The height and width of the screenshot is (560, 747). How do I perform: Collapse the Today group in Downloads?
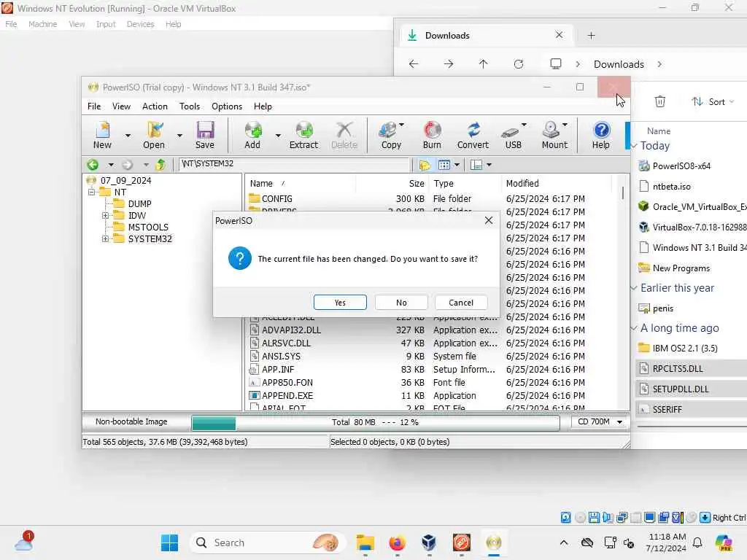pos(634,146)
